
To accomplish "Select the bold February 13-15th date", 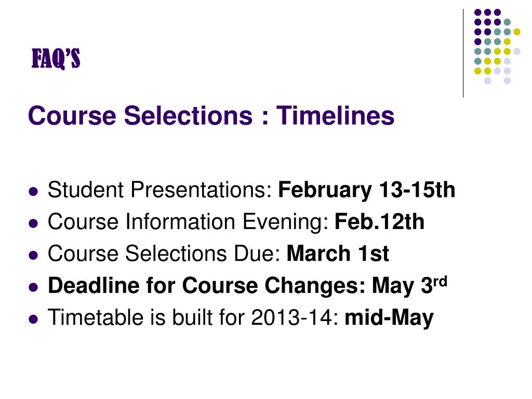I will point(366,189).
